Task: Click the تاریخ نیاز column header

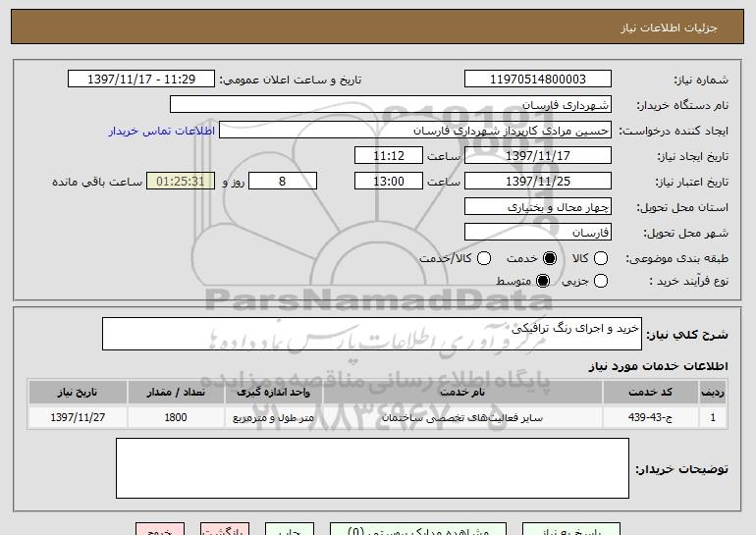Action: [x=78, y=393]
